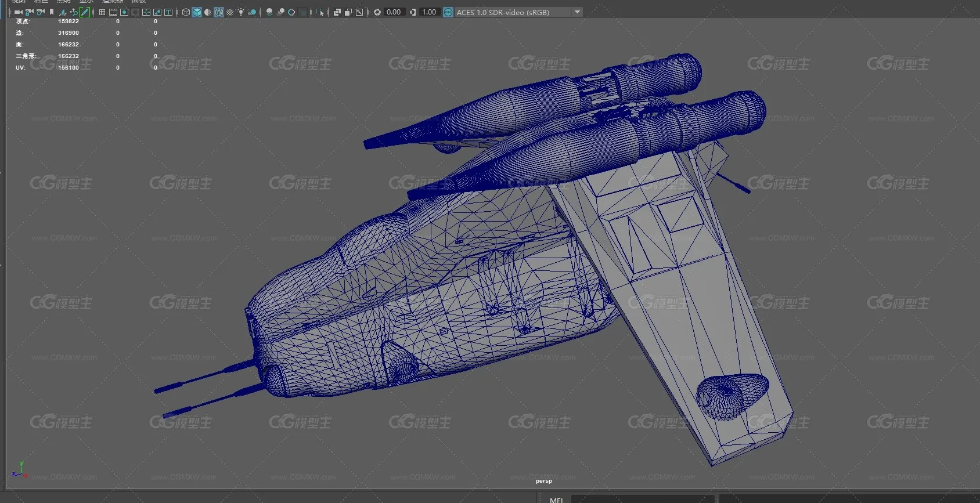Toggle Use Default Material icon
The image size is (980, 503).
pyautogui.click(x=208, y=12)
